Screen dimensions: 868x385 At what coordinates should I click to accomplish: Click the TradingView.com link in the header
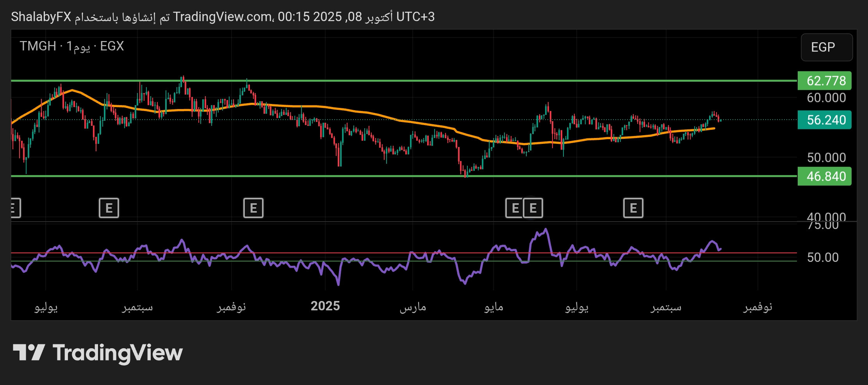point(223,17)
